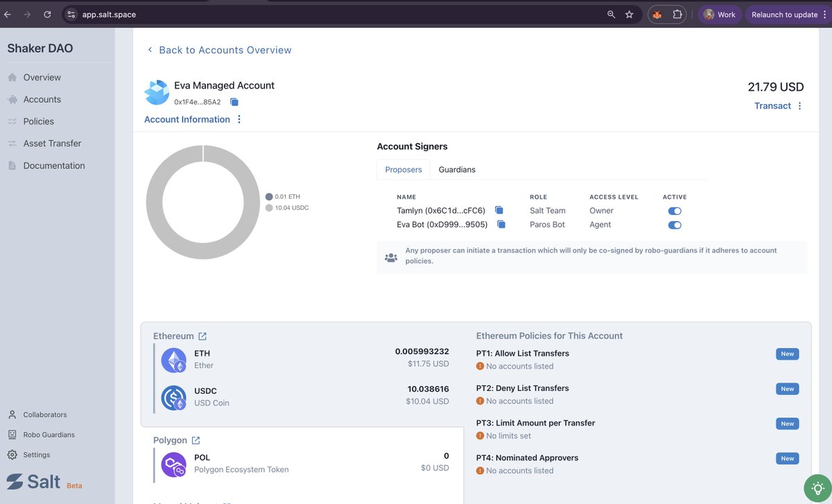
Task: Click browser back arrow
Action: [8, 15]
